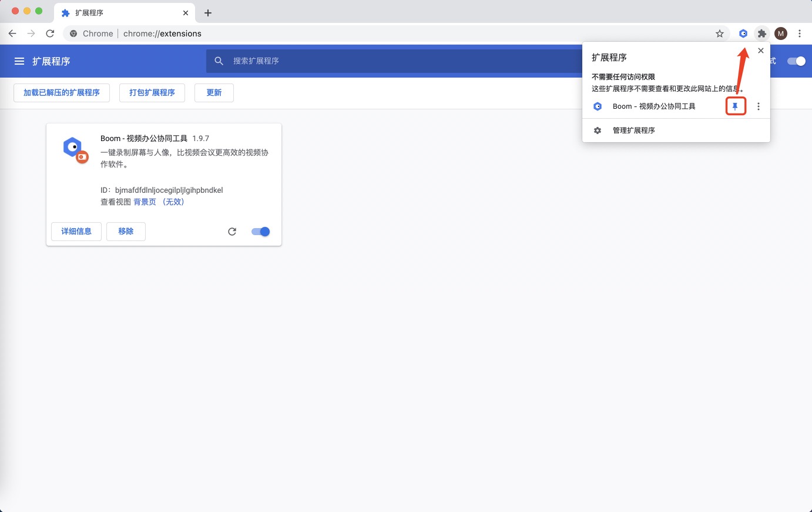Open the Chrome three-dot browser menu
Viewport: 812px width, 512px height.
pos(800,34)
